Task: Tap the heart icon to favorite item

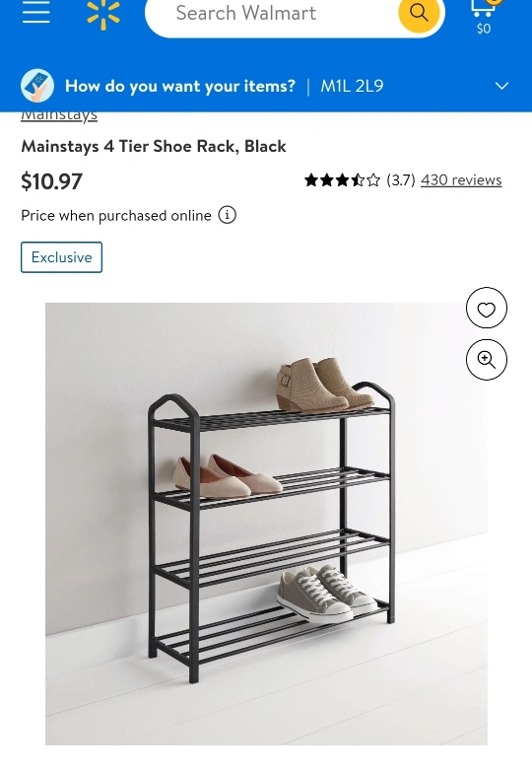Action: click(x=487, y=308)
